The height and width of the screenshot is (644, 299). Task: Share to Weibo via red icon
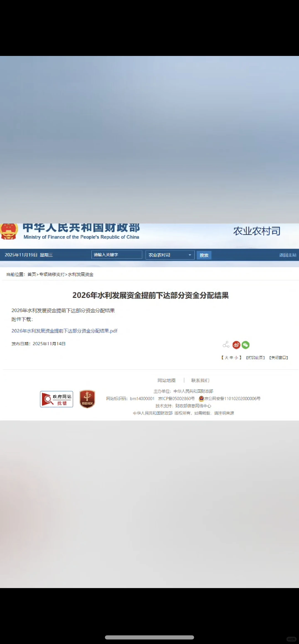pyautogui.click(x=236, y=345)
